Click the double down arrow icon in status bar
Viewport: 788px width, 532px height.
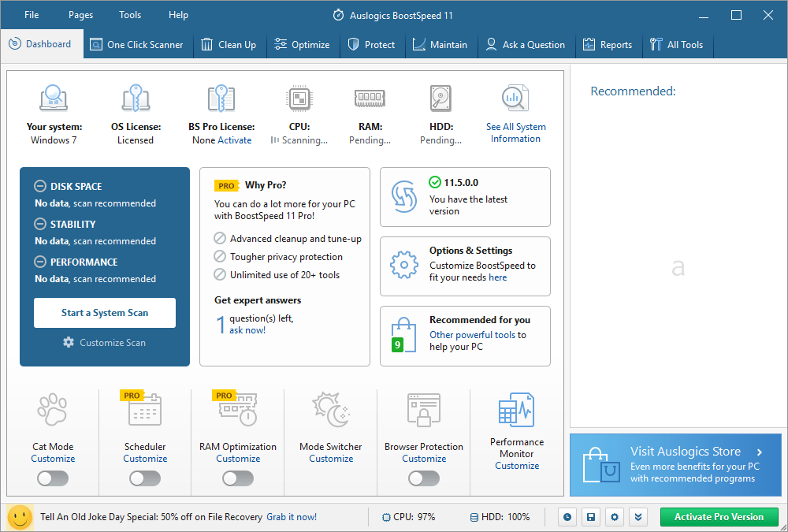637,517
